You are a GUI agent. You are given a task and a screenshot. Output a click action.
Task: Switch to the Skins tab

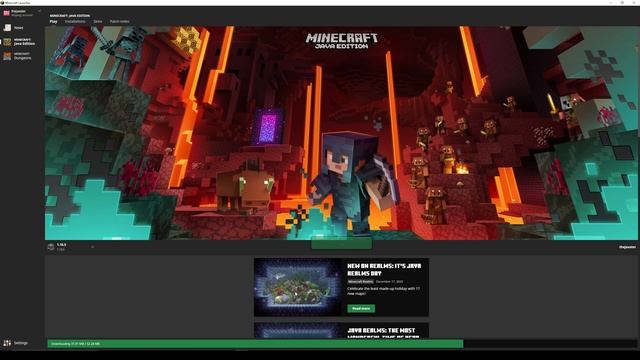[x=98, y=21]
